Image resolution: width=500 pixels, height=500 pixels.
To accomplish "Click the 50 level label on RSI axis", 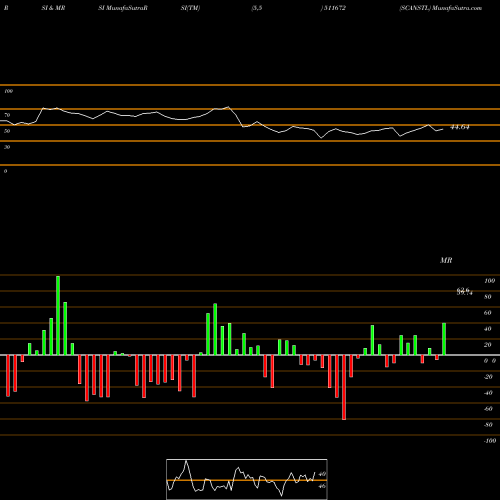I will 7,131.
